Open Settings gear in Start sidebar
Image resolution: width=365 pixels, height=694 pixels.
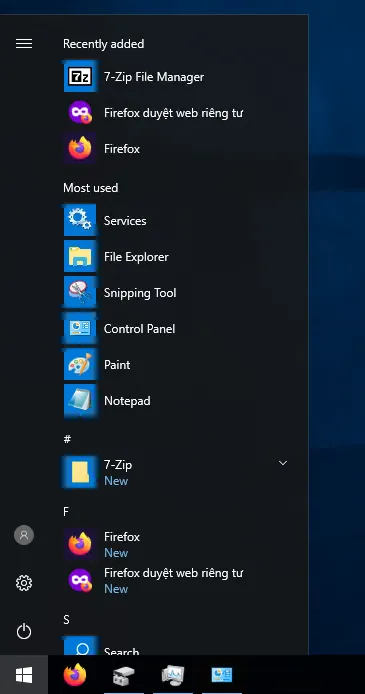(24, 583)
